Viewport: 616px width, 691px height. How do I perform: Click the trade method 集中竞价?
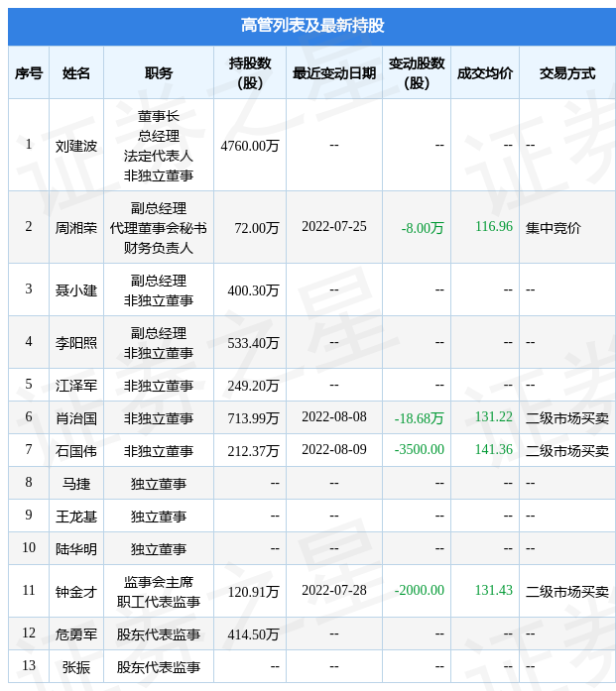[x=554, y=228]
